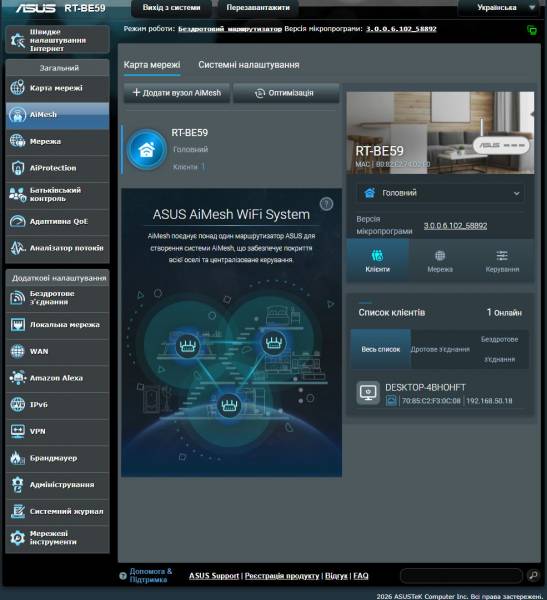Screen dimensions: 547x600
Task: Click the RT-BE59 node name
Action: 189,133
